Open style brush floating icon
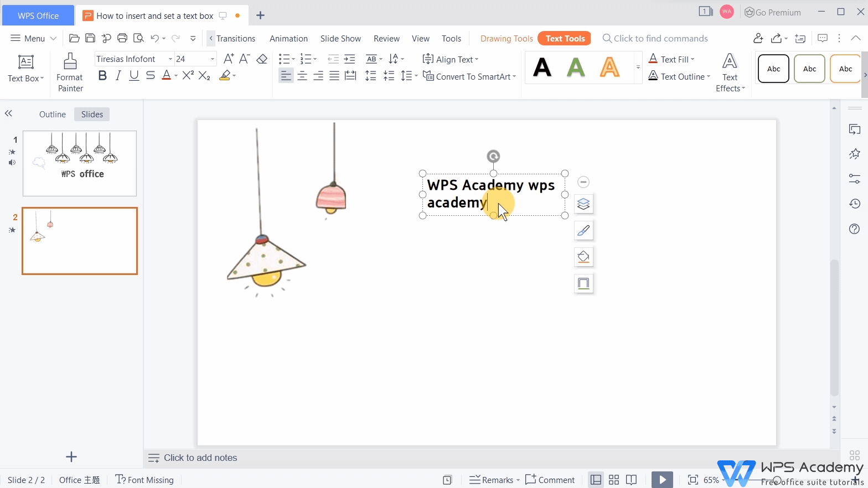868x488 pixels. pyautogui.click(x=583, y=231)
